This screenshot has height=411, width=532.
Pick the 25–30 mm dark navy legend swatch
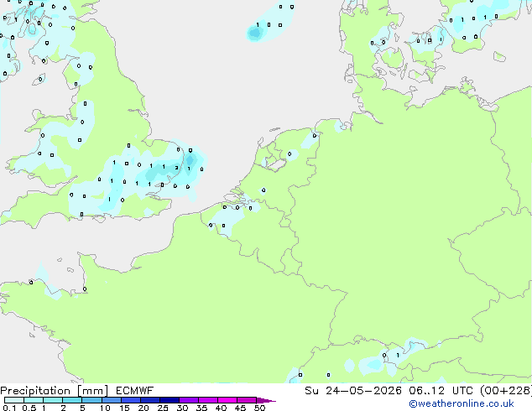point(169,400)
